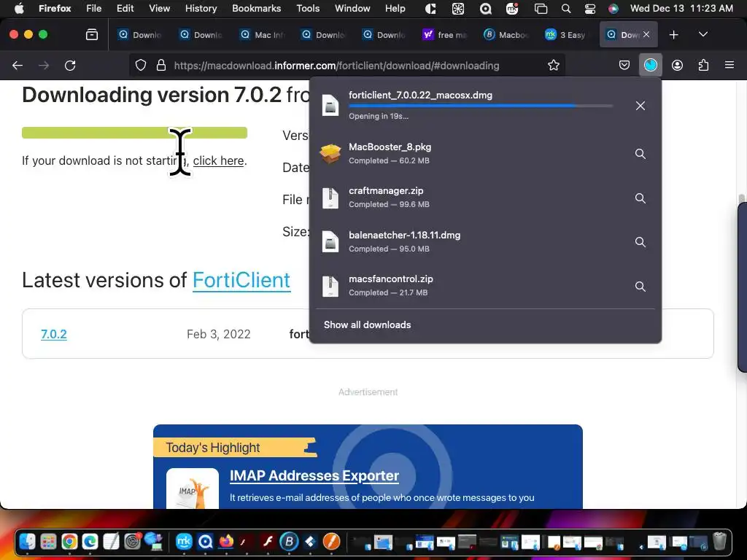
Task: Open Control Center in menu bar
Action: 589,8
